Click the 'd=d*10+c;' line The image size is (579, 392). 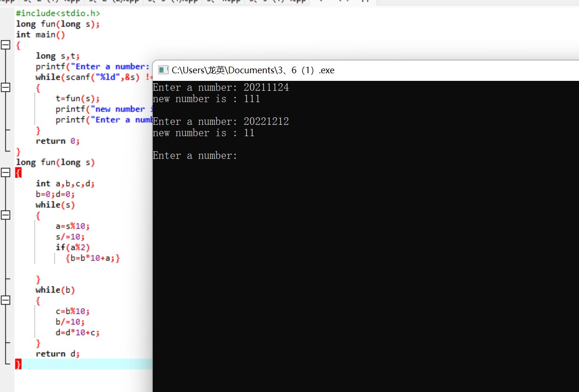(x=78, y=332)
